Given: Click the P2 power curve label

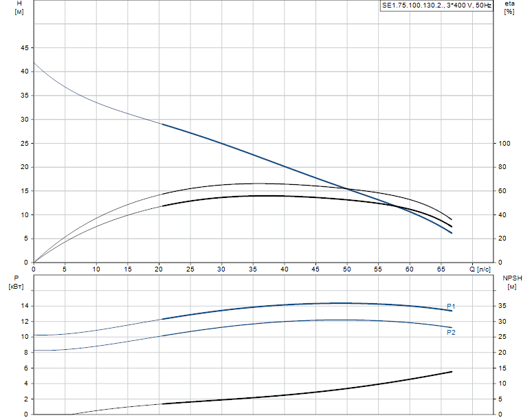Looking at the screenshot, I should [x=451, y=333].
